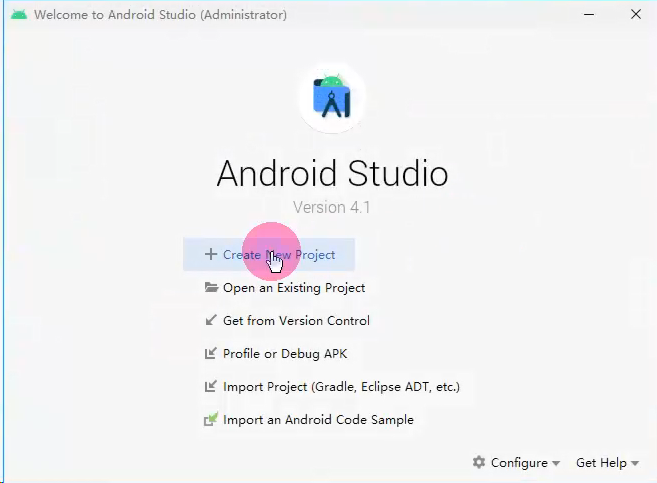The height and width of the screenshot is (483, 657).
Task: Open Import an Android Code Sample
Action: click(x=309, y=419)
